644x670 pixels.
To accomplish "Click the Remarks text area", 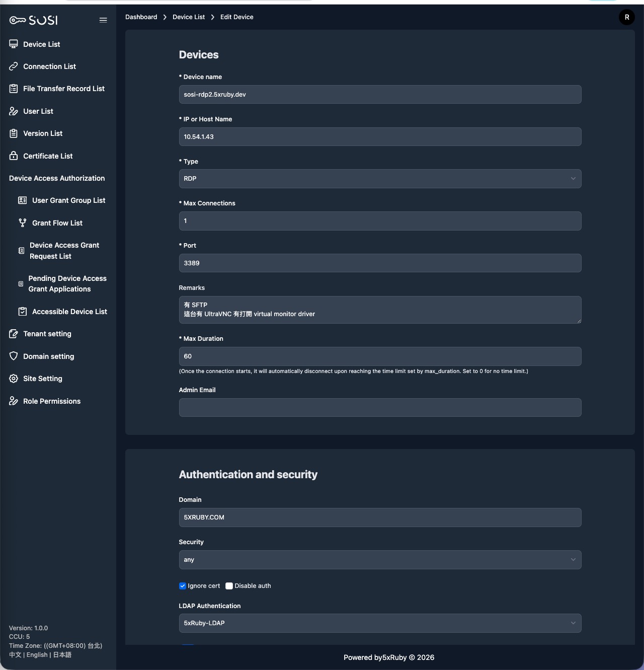I will [380, 310].
